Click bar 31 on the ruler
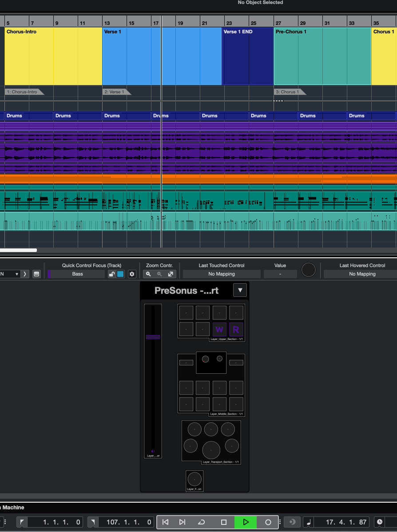Viewport: 397px width, 532px height. [327, 23]
